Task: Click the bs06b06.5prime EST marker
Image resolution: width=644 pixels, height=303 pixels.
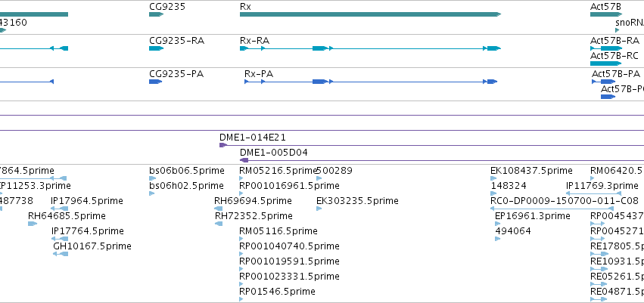Action: click(152, 178)
